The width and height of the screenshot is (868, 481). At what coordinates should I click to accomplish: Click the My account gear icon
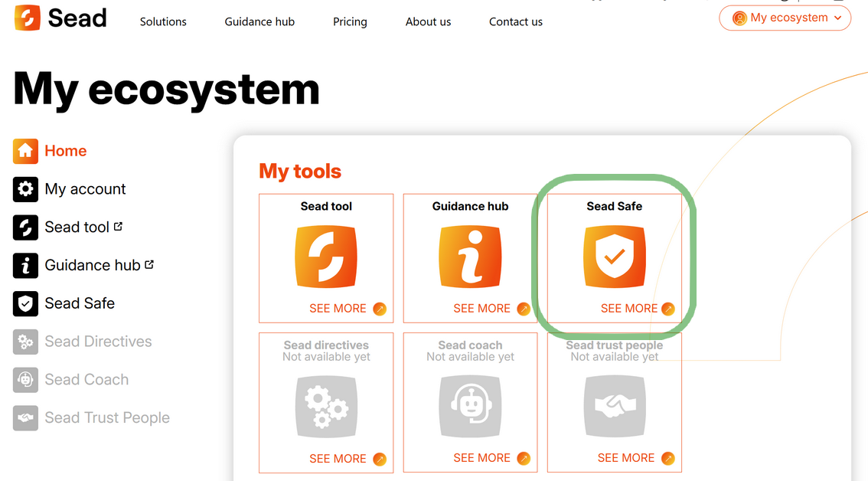25,189
